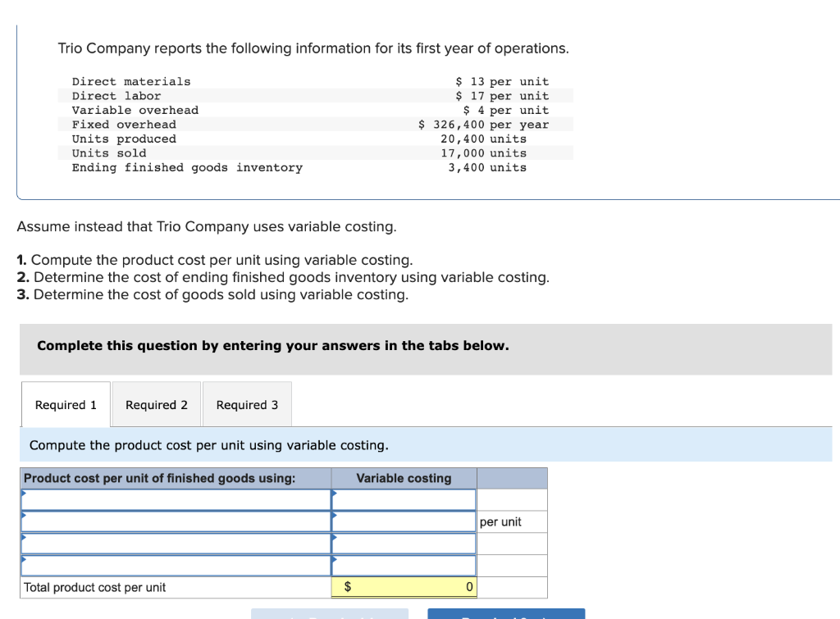The height and width of the screenshot is (619, 840).
Task: Switch to the Required 2 tab
Action: tap(155, 403)
